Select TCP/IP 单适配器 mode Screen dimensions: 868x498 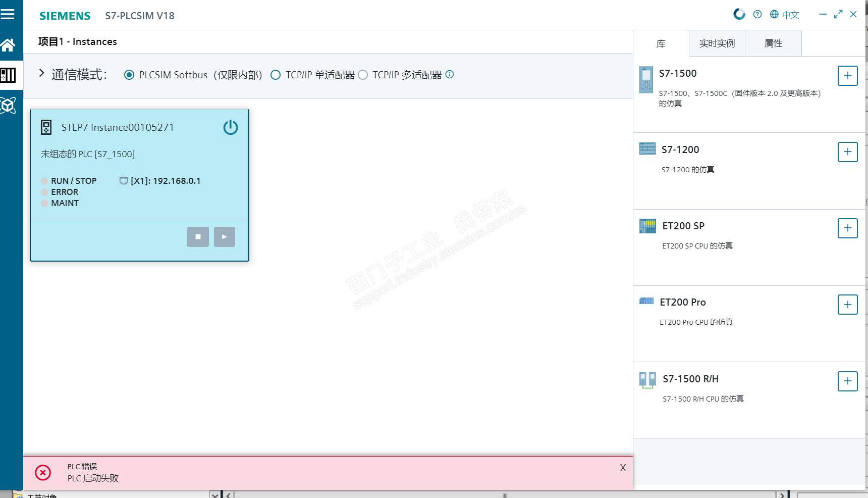[x=276, y=75]
